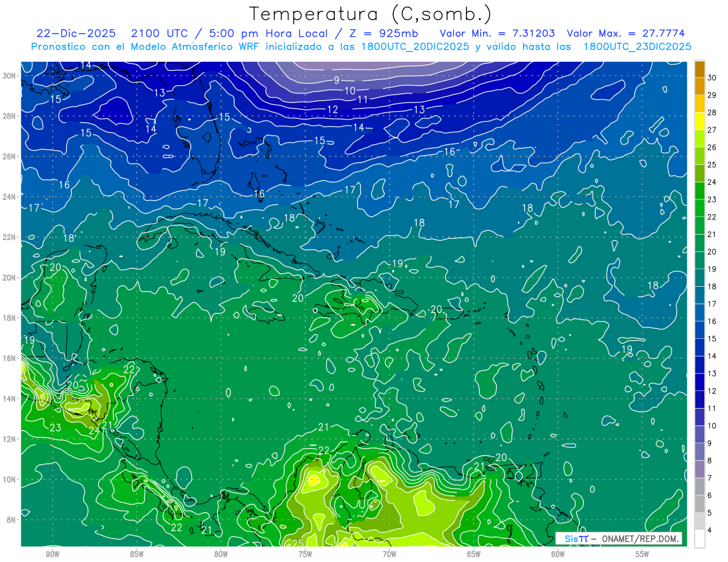The image size is (728, 562).
Task: Click the '70W' longitude axis label
Action: [x=389, y=554]
